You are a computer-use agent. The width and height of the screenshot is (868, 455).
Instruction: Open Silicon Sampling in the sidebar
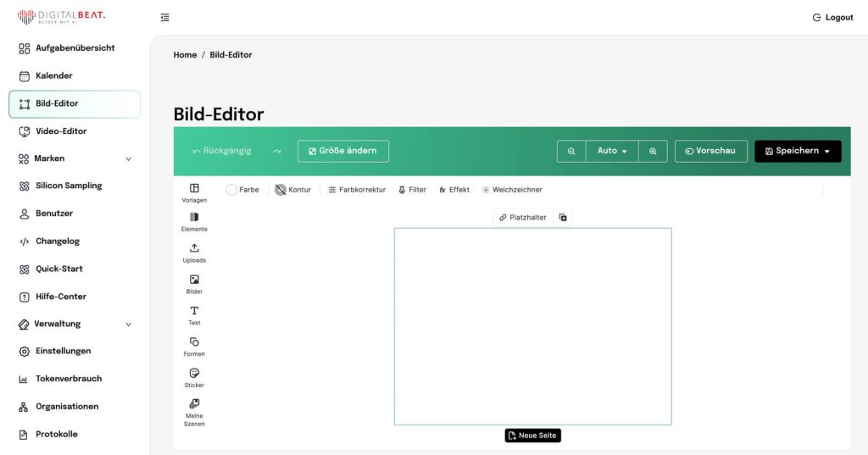68,186
